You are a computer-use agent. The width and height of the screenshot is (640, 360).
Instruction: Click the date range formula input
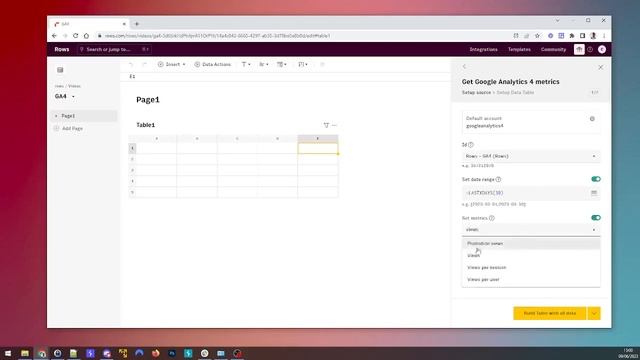coord(526,193)
